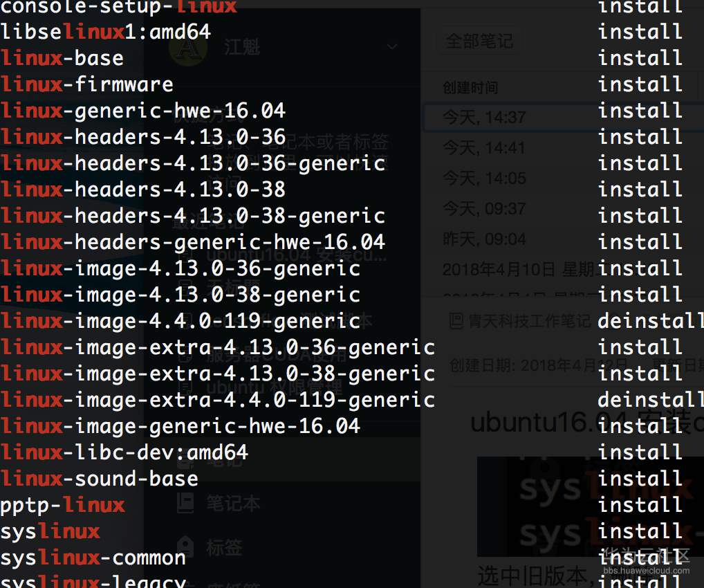Screen dimensions: 704x588
Task: Click the install status beside linux-base
Action: click(x=640, y=58)
